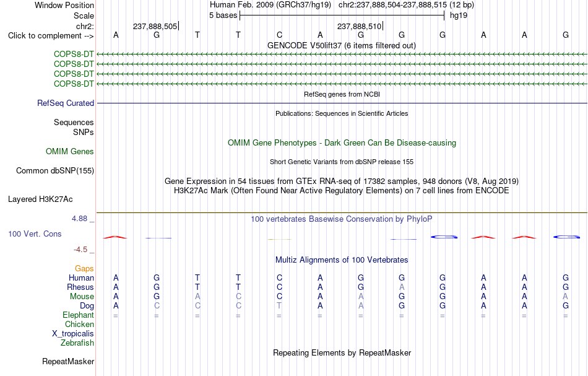
Task: Click the chr2: ruler label
Action: coord(85,26)
